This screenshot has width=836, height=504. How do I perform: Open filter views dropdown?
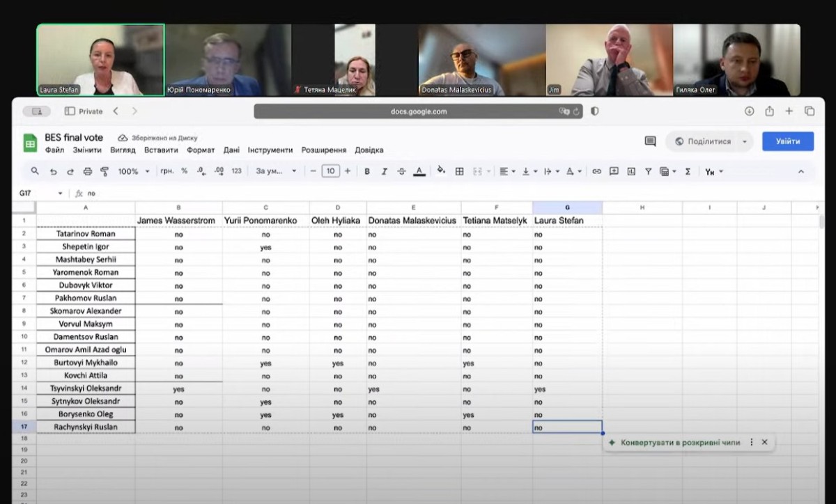(667, 171)
